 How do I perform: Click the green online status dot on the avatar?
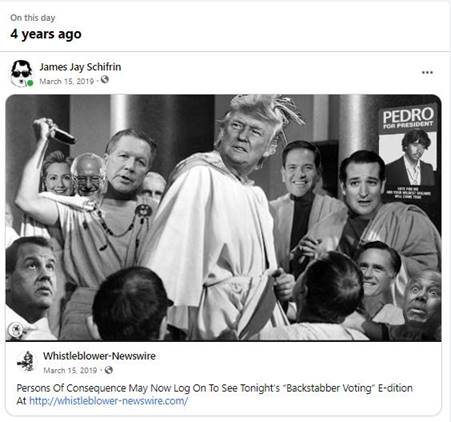coord(30,83)
